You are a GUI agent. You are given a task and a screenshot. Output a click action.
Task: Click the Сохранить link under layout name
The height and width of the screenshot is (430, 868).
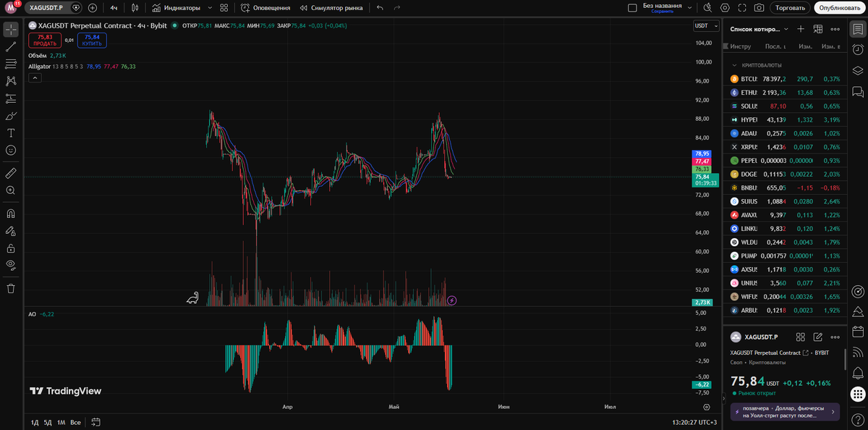point(662,12)
